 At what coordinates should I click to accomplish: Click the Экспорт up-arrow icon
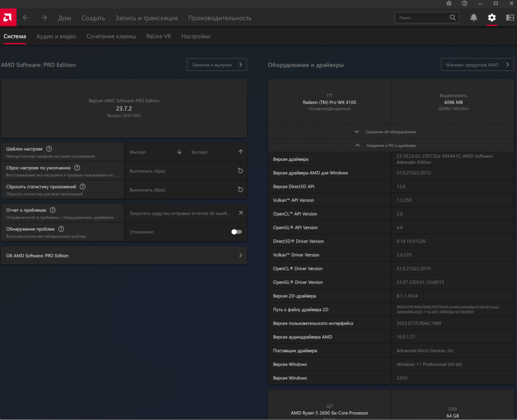click(241, 152)
